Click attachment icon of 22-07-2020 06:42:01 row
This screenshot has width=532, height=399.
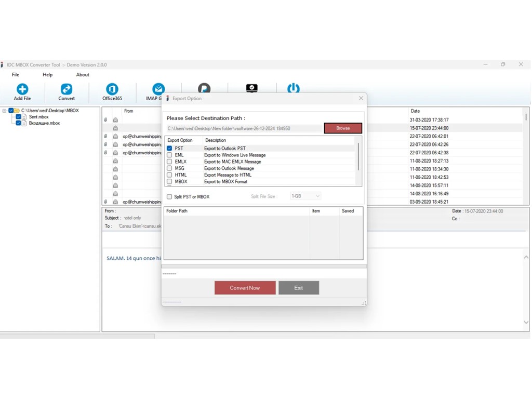[x=105, y=137]
